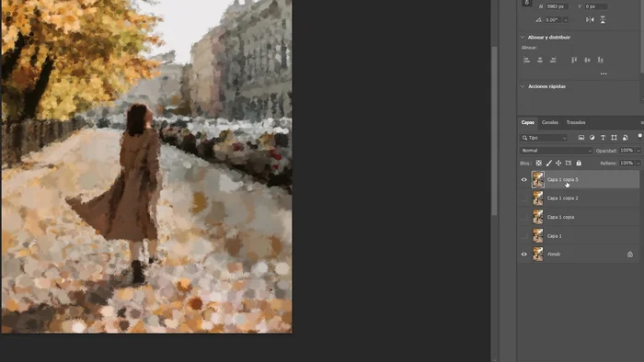Screen dimensions: 644x362
Task: Open the Tipo layer filter dropdown
Action: 544,138
